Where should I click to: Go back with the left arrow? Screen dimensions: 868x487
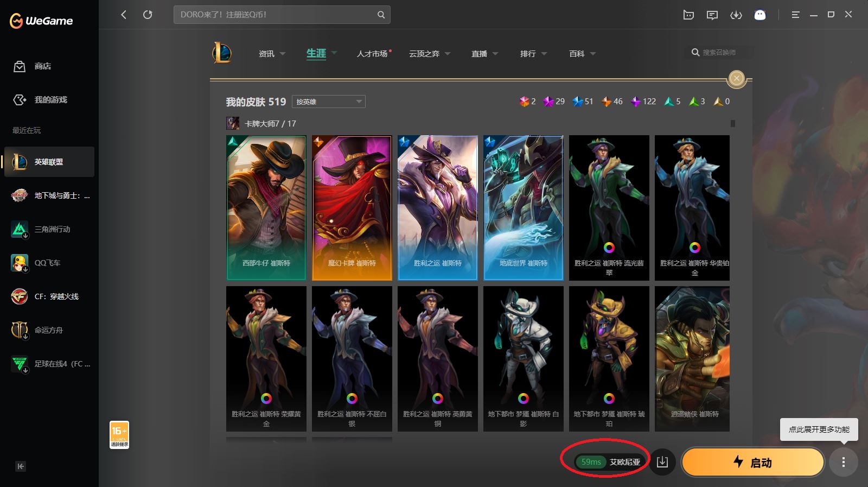pyautogui.click(x=124, y=15)
